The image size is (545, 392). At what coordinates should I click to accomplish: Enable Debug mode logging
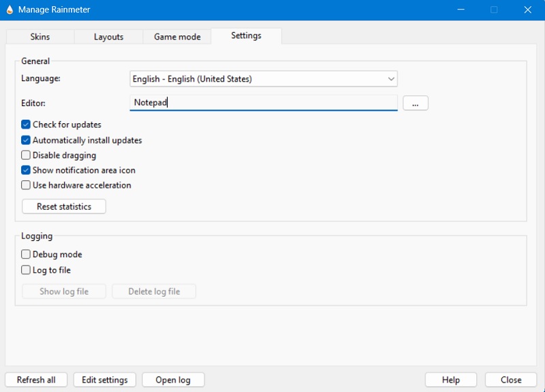point(25,254)
